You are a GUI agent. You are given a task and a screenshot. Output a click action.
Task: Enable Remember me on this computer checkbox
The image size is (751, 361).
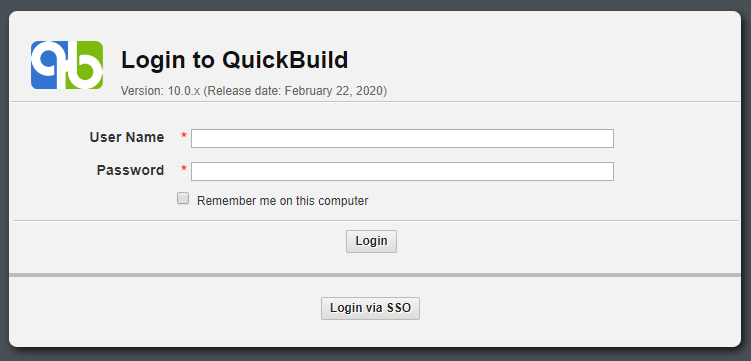point(183,198)
